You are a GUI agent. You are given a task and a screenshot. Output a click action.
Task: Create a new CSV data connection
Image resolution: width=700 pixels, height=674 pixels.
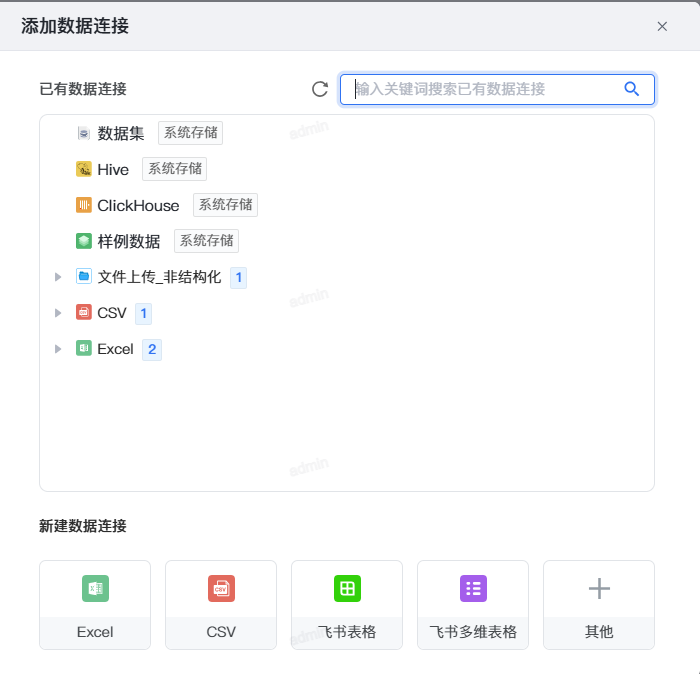[x=221, y=604]
